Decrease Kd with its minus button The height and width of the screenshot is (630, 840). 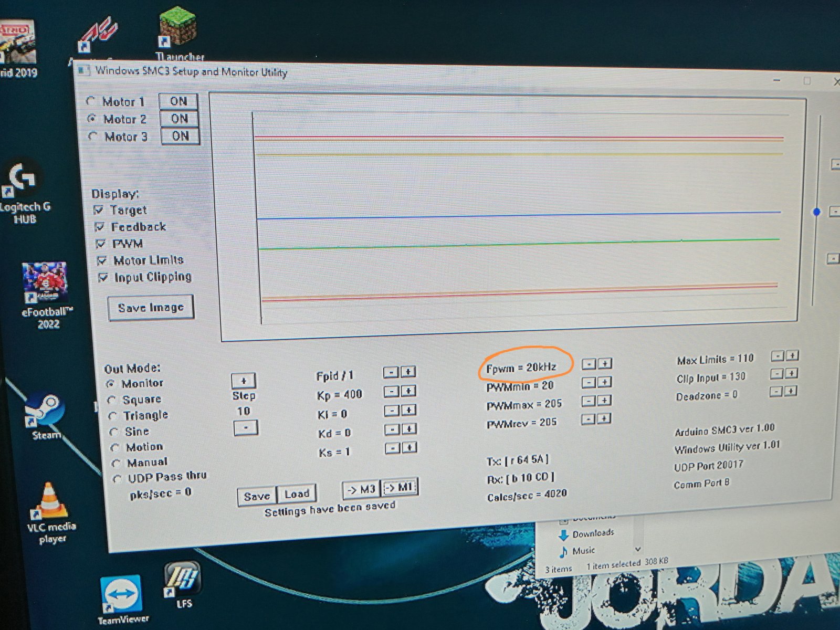point(392,430)
